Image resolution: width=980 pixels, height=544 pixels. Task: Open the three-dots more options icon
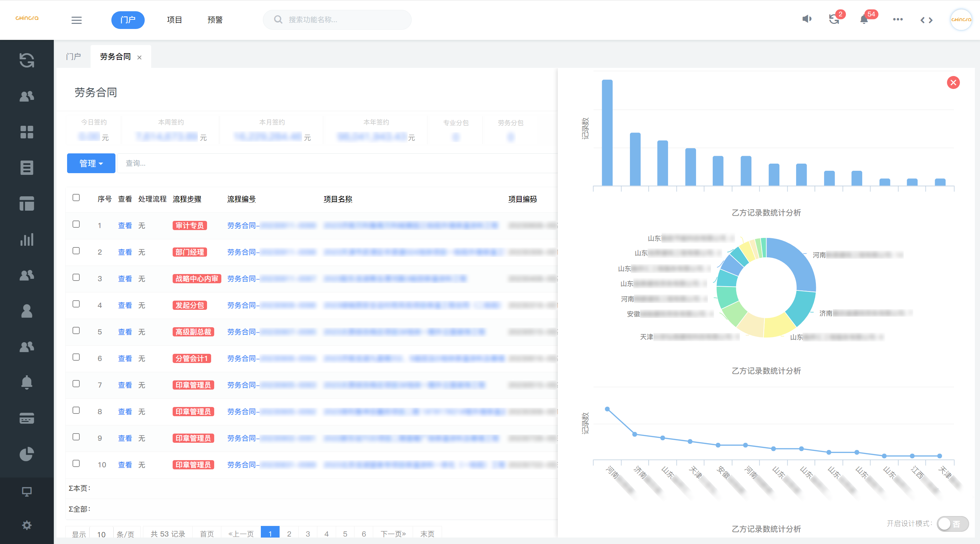898,19
